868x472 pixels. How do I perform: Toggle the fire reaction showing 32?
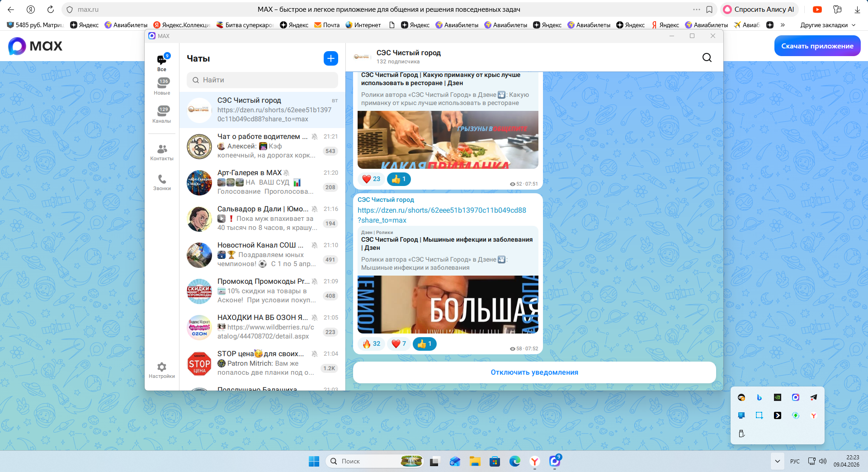pos(371,344)
